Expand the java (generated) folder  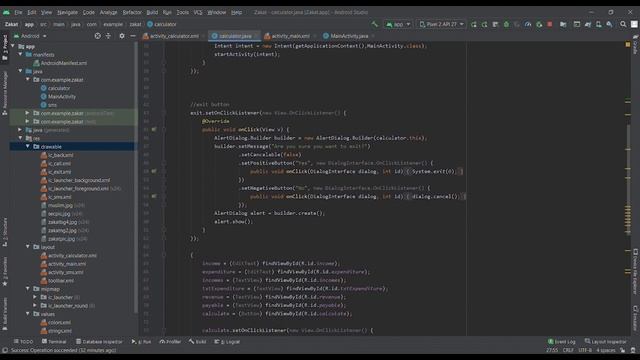pyautogui.click(x=20, y=130)
